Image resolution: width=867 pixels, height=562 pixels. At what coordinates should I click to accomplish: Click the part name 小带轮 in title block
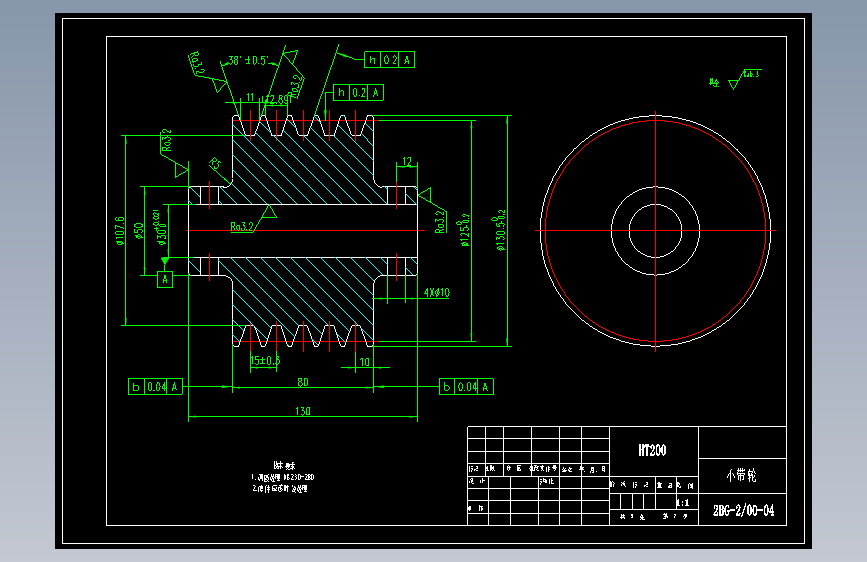741,475
